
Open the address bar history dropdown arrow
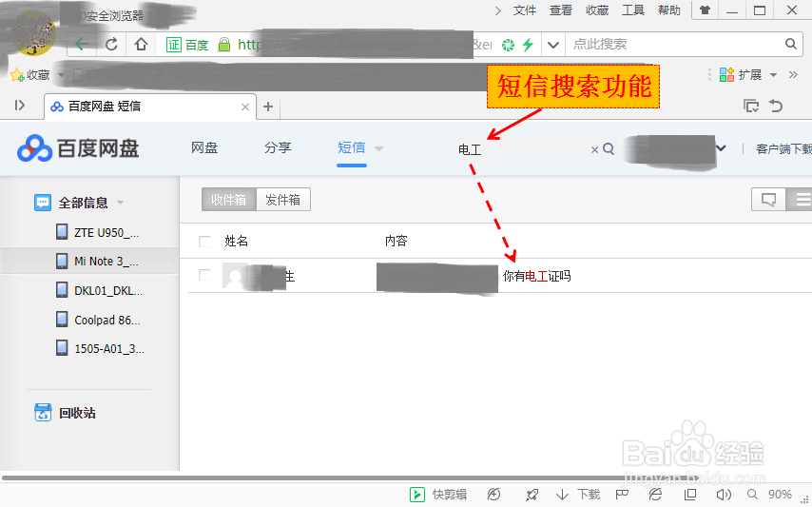553,45
